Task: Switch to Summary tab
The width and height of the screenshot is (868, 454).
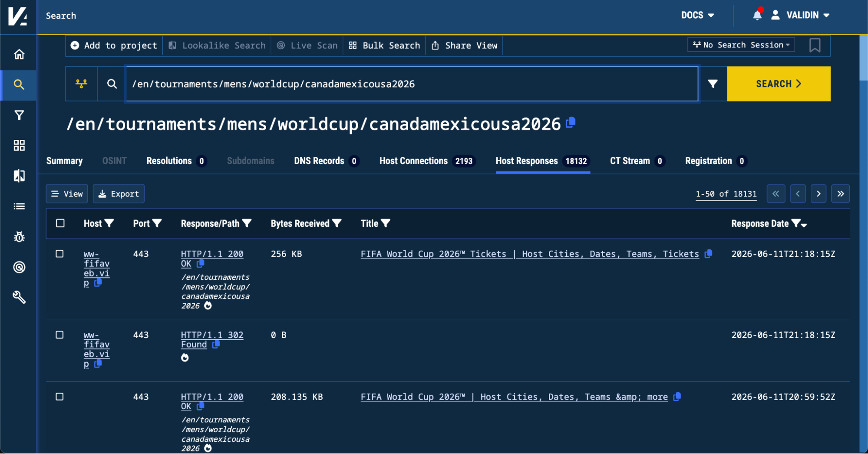Action: [65, 161]
